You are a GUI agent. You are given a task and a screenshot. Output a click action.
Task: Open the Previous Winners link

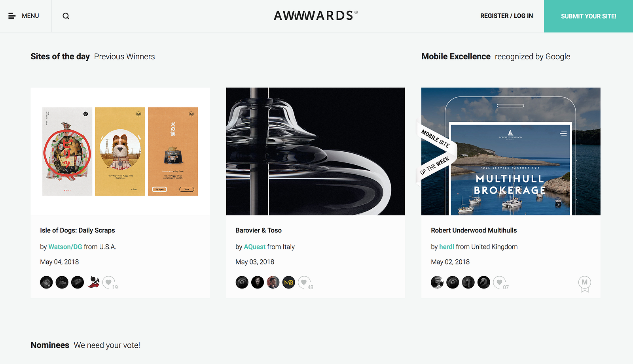point(124,57)
